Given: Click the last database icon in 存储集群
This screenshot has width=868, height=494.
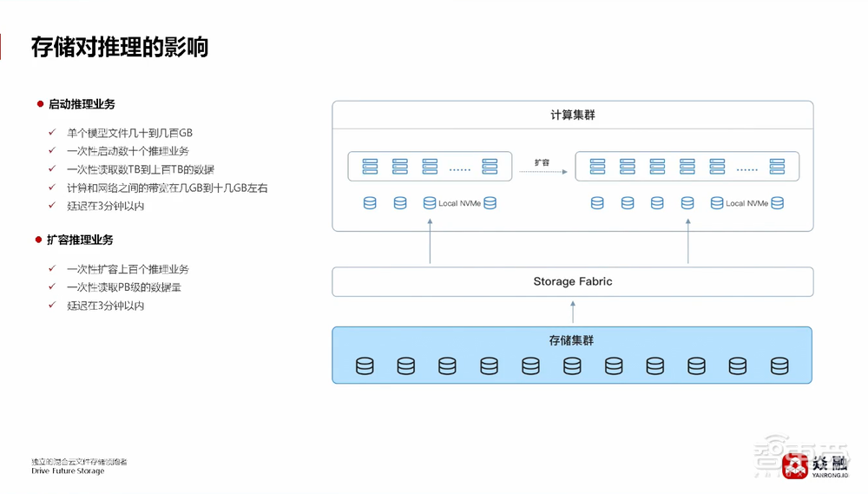Looking at the screenshot, I should [779, 366].
